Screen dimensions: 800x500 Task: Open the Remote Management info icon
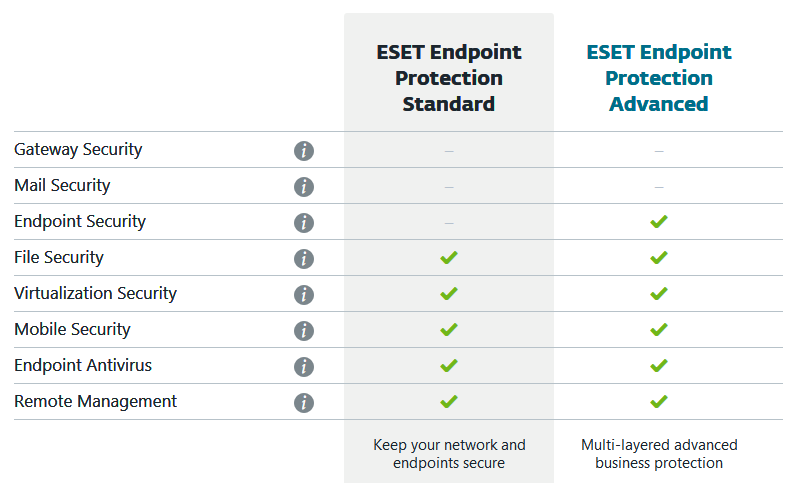click(x=304, y=403)
